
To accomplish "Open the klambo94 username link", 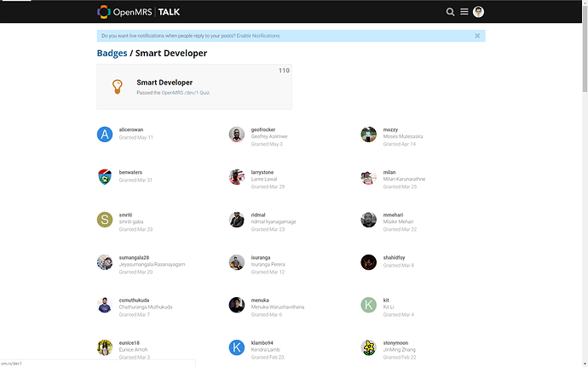I will (x=262, y=343).
